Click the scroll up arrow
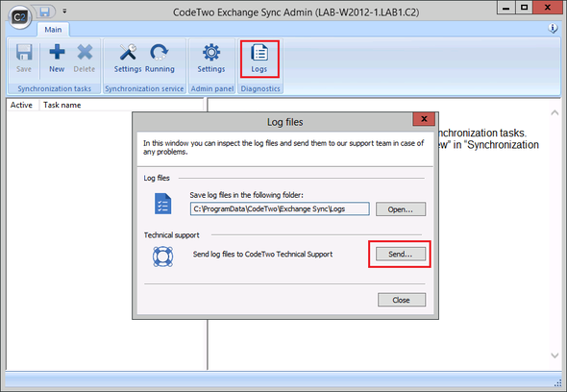Image resolution: width=567 pixels, height=392 pixels. 555,112
